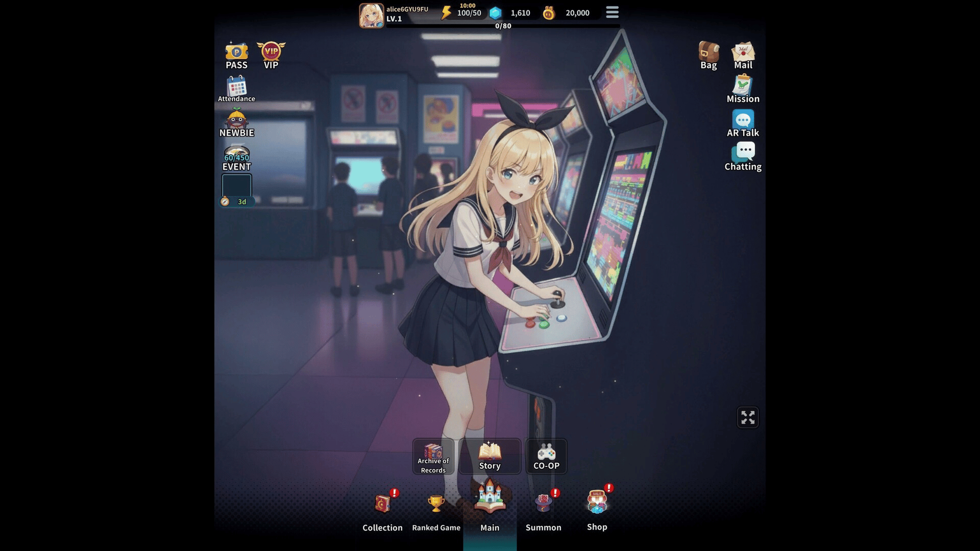
Task: Start CO-OP mode
Action: [x=546, y=457]
